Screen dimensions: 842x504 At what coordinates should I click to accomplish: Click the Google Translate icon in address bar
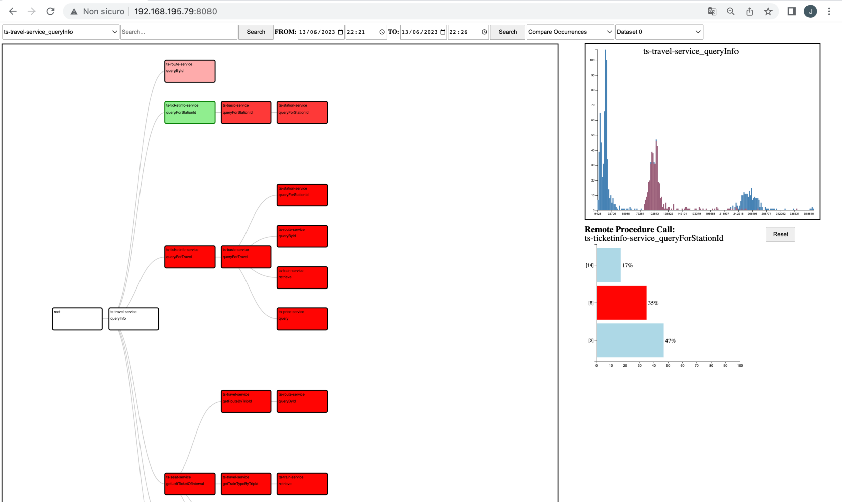712,11
